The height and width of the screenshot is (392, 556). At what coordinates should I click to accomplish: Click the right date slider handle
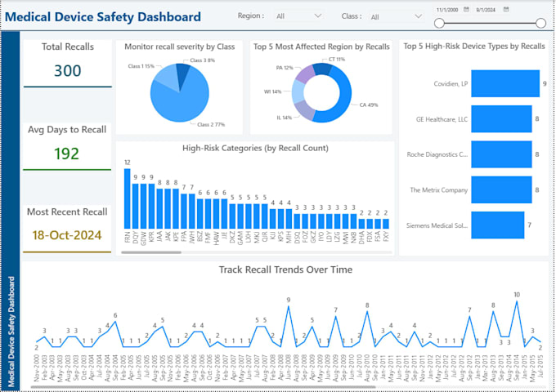[x=540, y=24]
